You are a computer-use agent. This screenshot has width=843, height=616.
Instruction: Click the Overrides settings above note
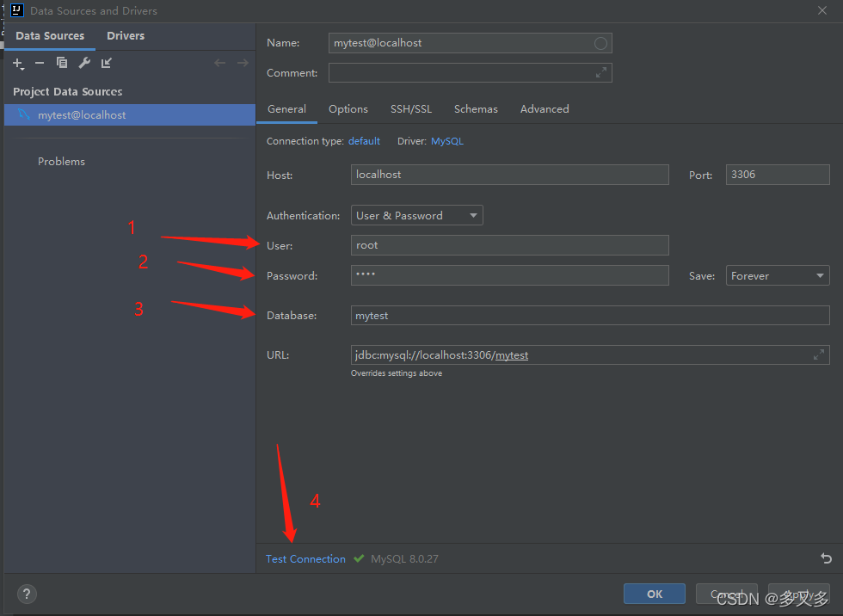coord(397,373)
